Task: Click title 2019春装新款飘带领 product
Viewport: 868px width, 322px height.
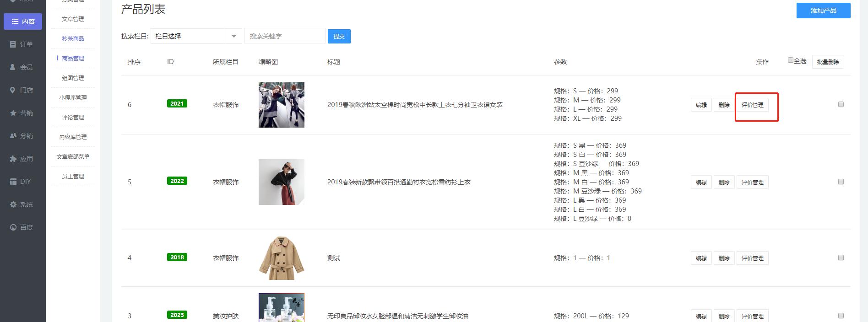Action: tap(399, 182)
